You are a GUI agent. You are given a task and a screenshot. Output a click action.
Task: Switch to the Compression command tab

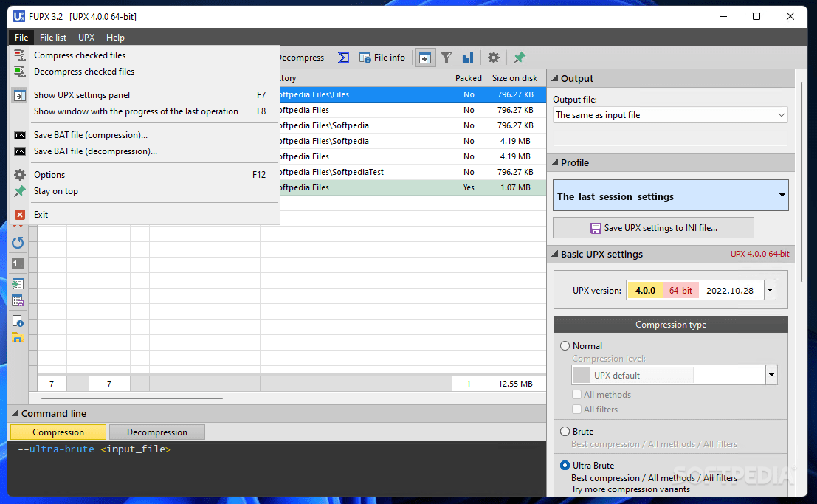tap(58, 432)
